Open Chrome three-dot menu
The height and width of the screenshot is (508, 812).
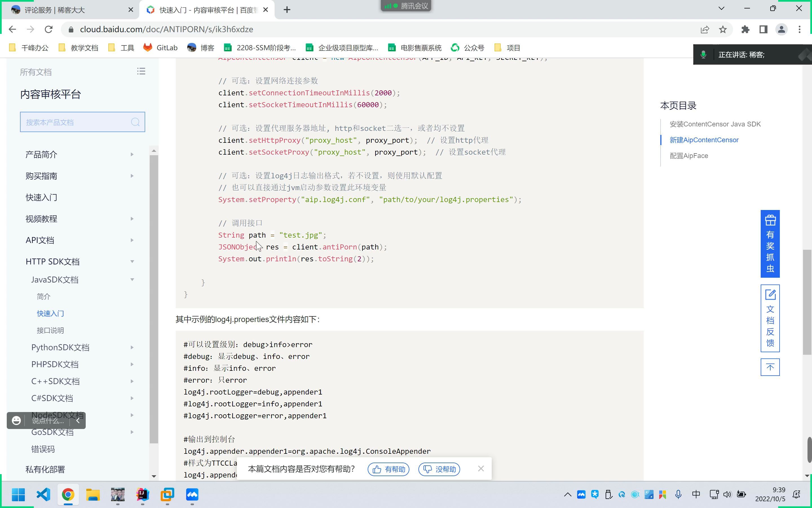[x=800, y=30]
